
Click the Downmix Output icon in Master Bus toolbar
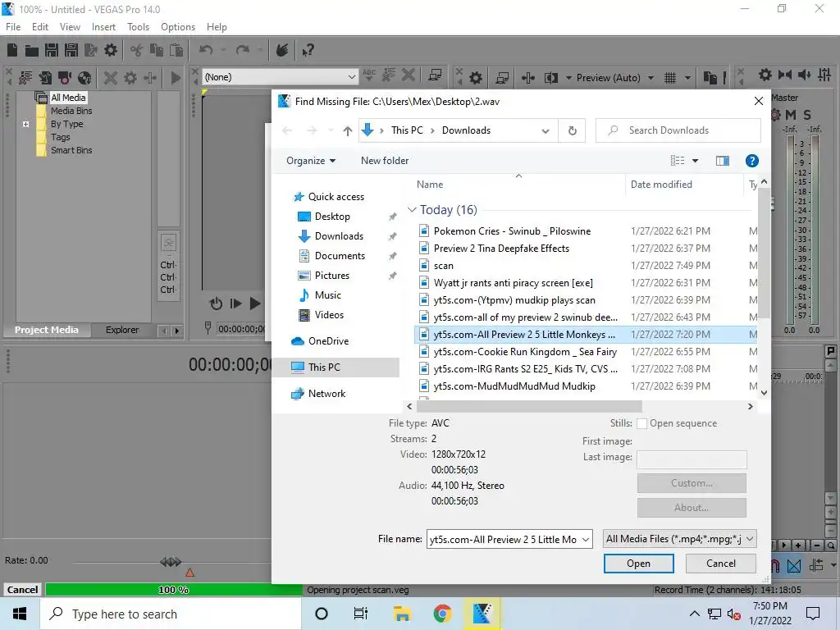(785, 75)
